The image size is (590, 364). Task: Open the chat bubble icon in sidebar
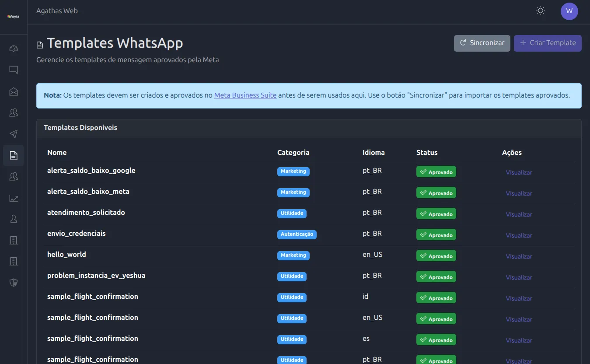tap(14, 70)
